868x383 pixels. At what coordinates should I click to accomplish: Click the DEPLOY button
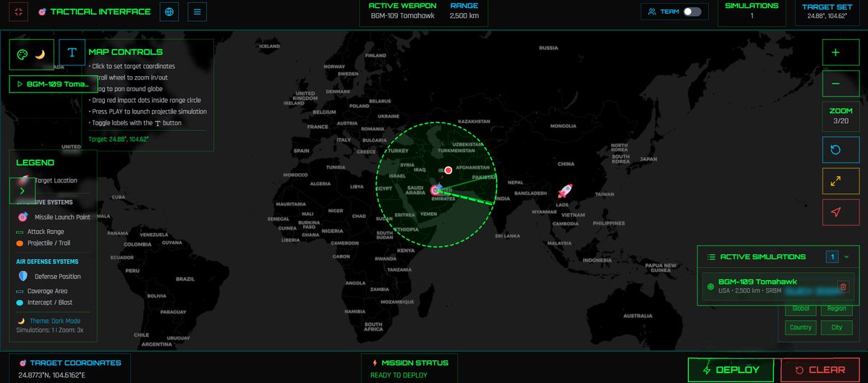tap(731, 369)
